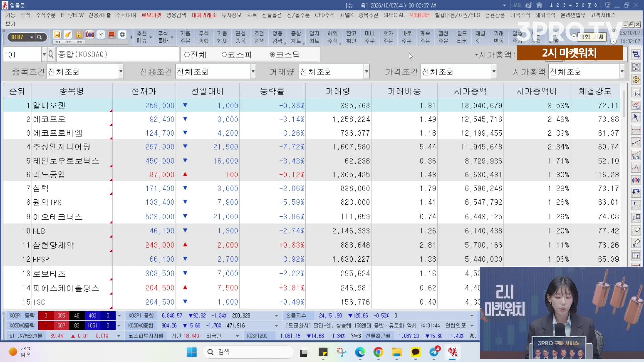
Task: Open the 신용조건 dropdown arrow
Action: point(253,72)
